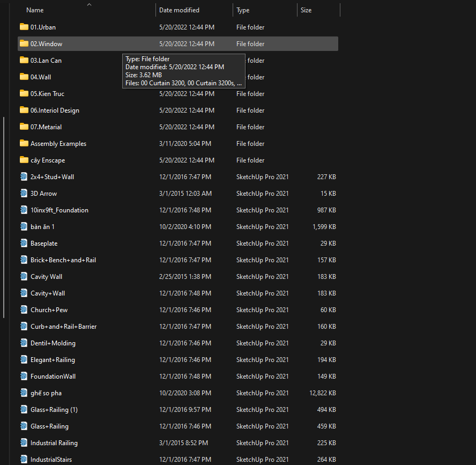476x465 pixels.
Task: Click the 03.Lan Can folder icon
Action: [x=24, y=60]
